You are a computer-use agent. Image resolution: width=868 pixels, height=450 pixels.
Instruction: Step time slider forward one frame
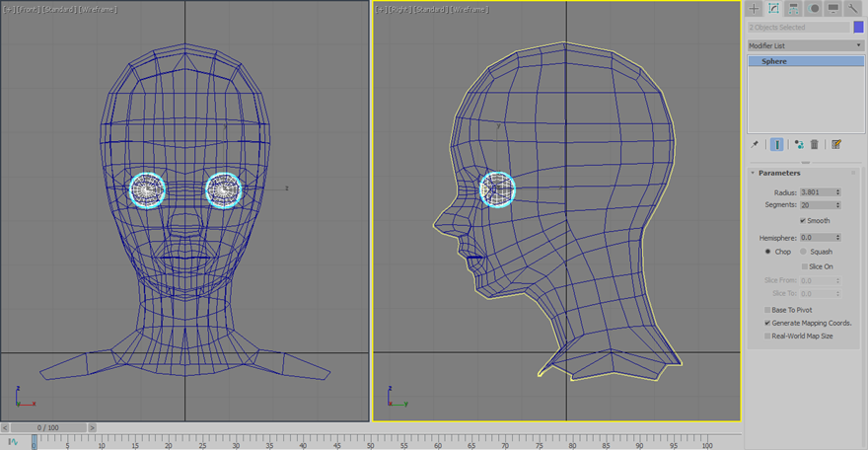click(x=92, y=427)
